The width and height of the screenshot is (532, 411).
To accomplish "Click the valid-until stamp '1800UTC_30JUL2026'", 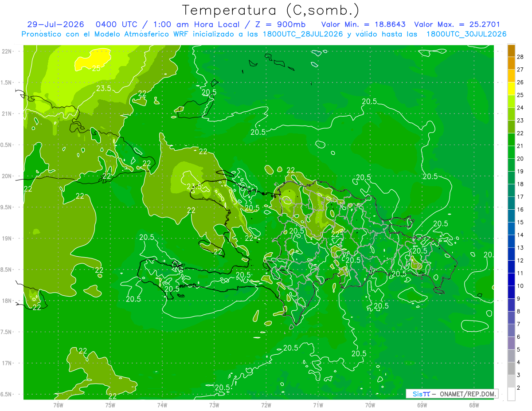I will (466, 34).
